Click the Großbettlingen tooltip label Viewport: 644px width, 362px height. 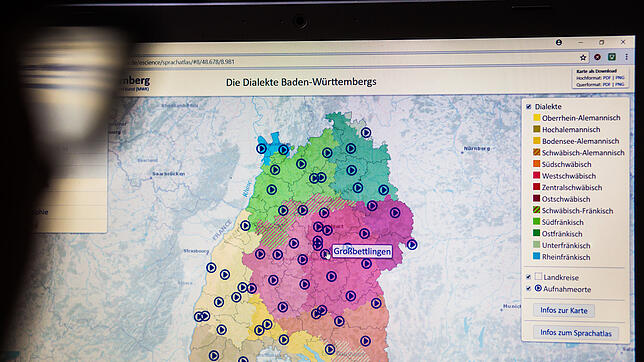362,251
